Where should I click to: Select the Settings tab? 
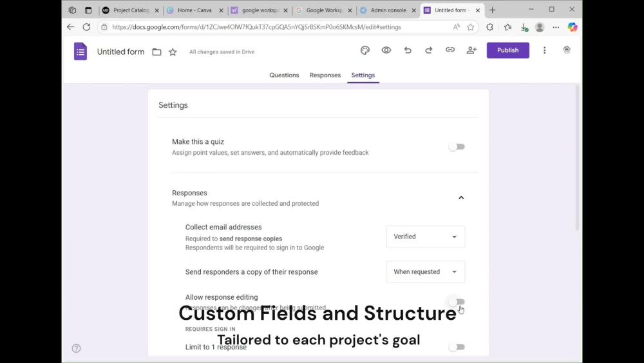pos(363,75)
